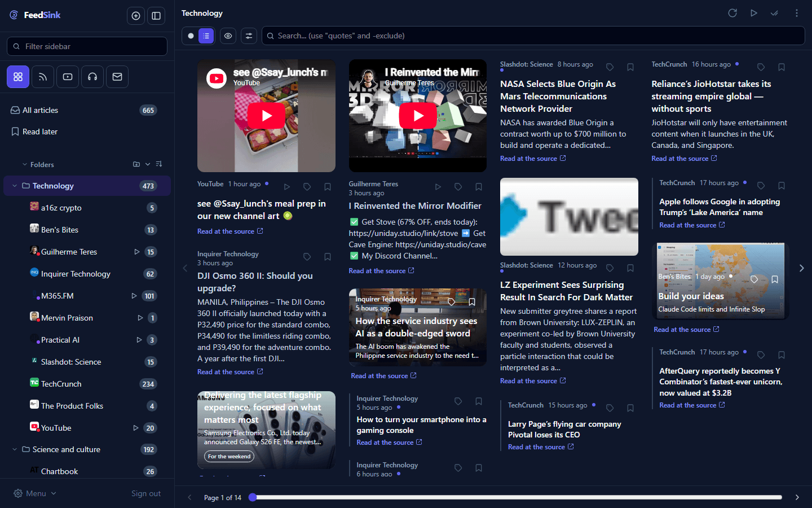This screenshot has width=812, height=508.
Task: Select the video feeds tab
Action: point(68,77)
